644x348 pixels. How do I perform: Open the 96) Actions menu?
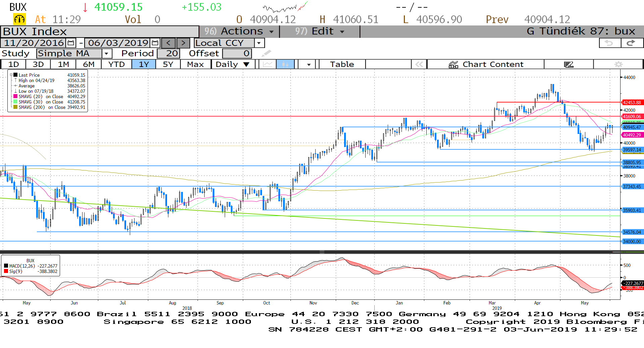point(239,31)
